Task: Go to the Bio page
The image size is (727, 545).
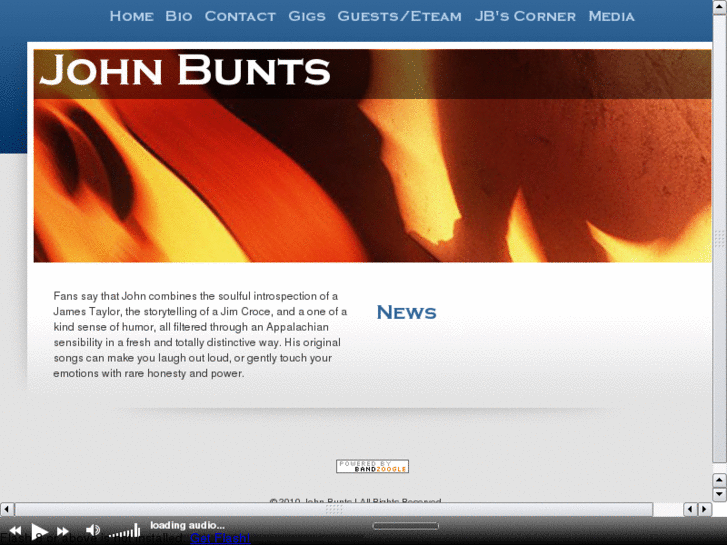Action: 179,16
